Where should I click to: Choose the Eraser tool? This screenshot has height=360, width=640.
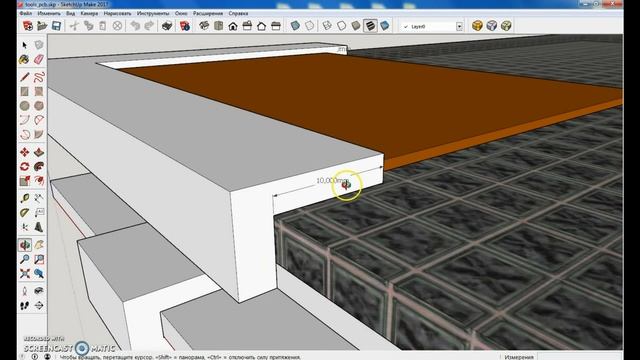pyautogui.click(x=39, y=60)
